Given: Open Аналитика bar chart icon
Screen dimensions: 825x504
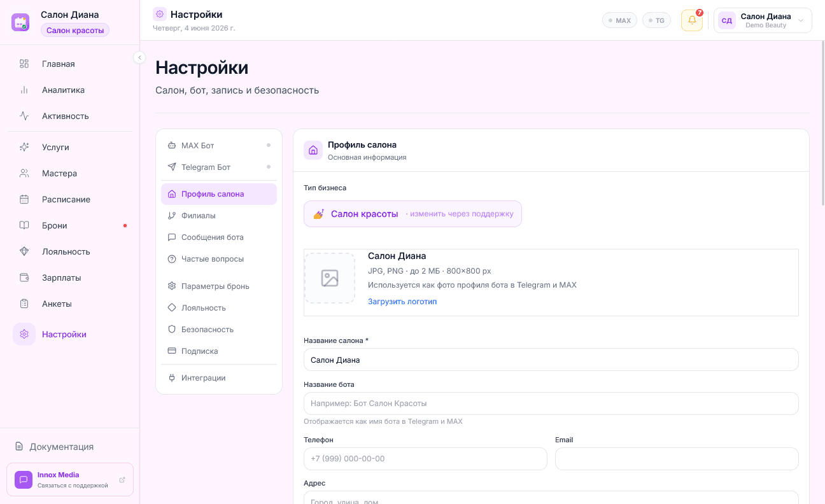Looking at the screenshot, I should coord(24,90).
